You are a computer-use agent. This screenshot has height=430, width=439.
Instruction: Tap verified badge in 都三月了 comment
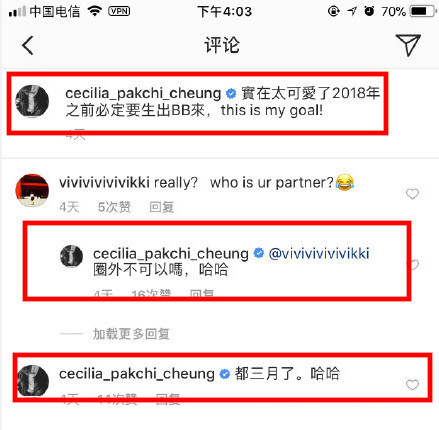click(x=225, y=374)
